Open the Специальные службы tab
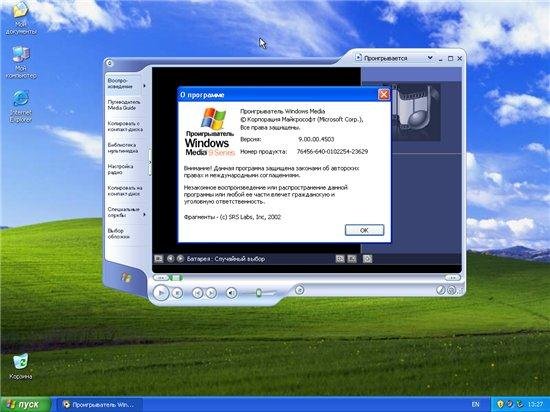550x412 pixels. [123, 212]
